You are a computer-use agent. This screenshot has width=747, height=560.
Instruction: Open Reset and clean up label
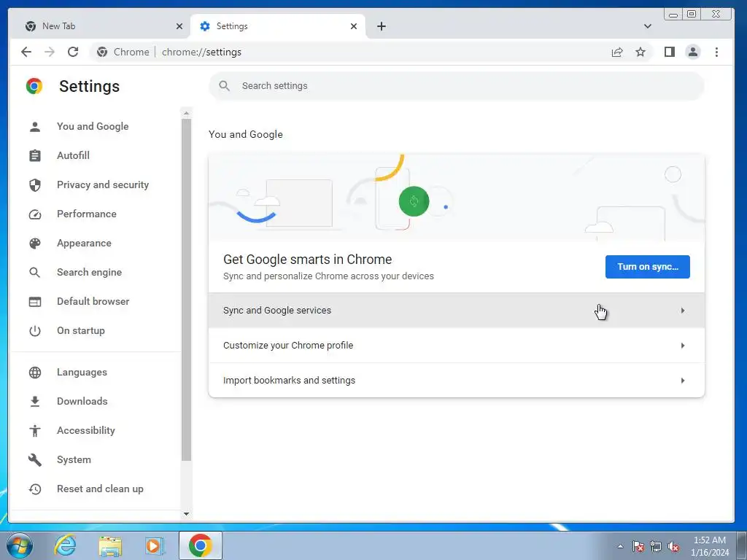tap(100, 489)
